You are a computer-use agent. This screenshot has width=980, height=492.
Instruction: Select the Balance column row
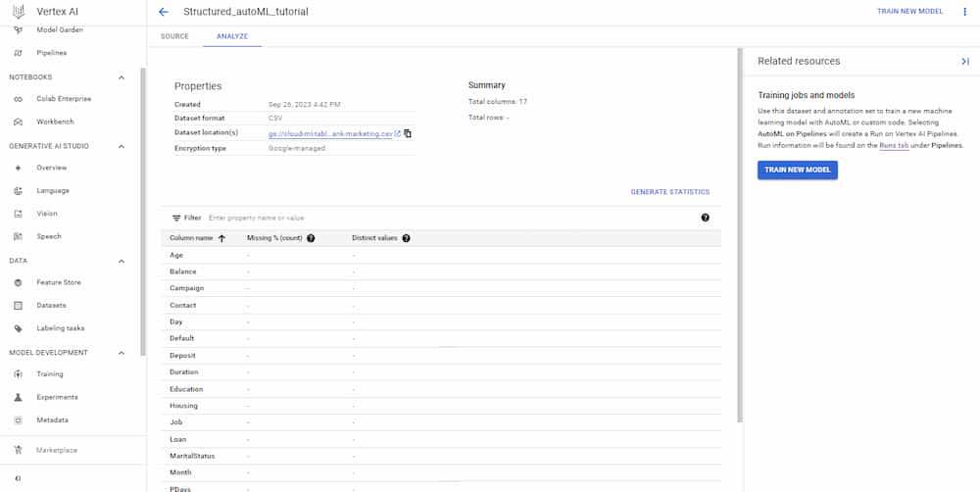pos(441,271)
